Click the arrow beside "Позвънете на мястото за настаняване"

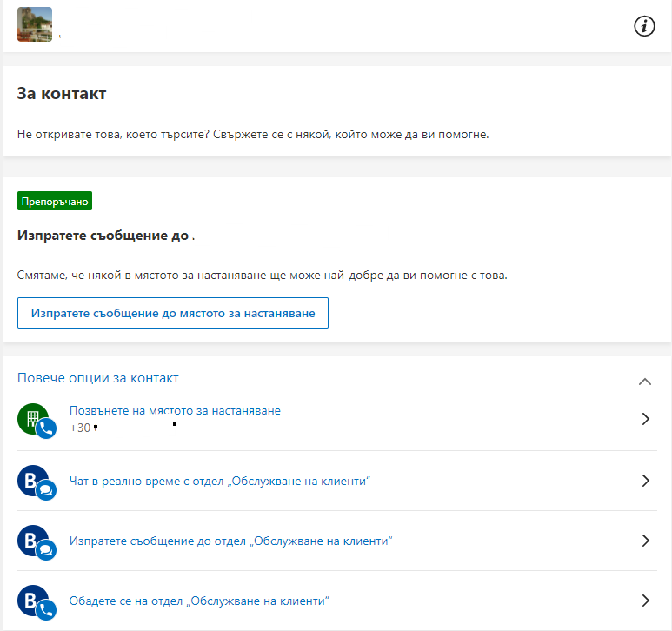(645, 419)
